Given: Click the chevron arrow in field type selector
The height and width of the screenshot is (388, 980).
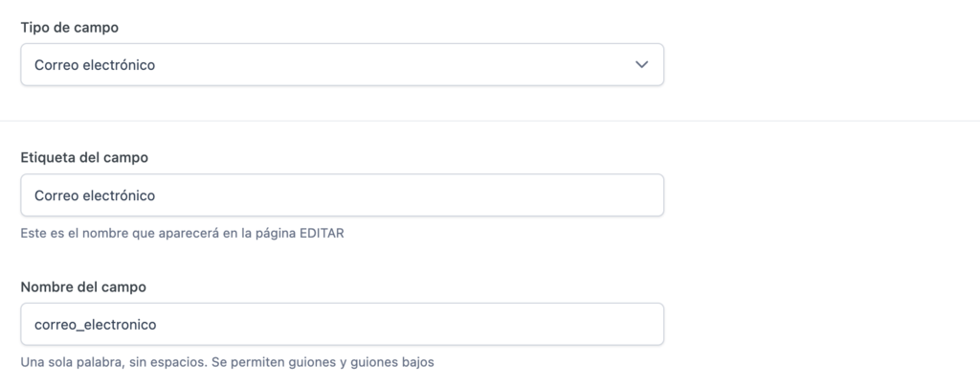Looking at the screenshot, I should [x=641, y=65].
